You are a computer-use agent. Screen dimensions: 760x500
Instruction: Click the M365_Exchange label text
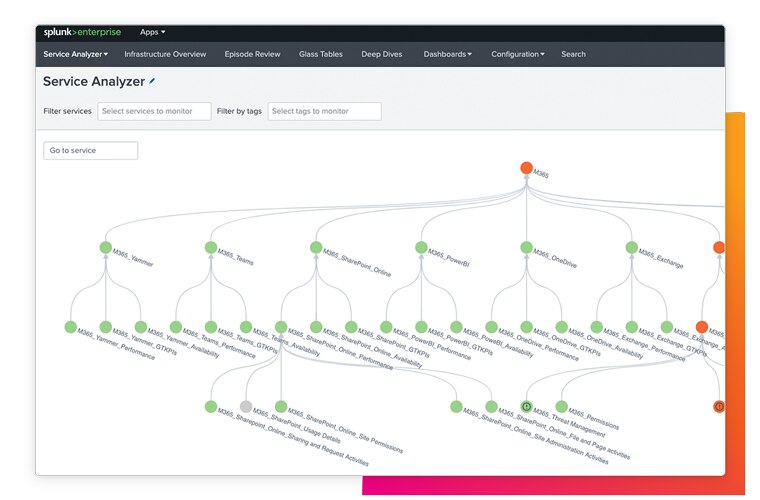pyautogui.click(x=661, y=258)
